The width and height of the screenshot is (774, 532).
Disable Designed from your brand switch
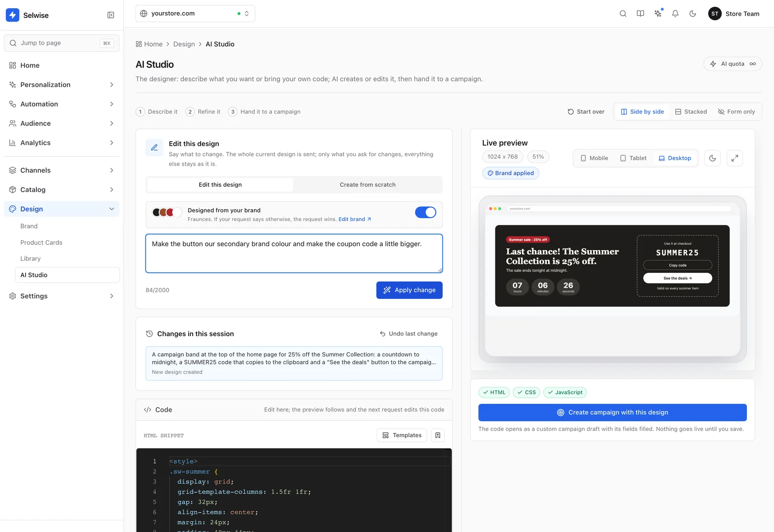point(426,212)
